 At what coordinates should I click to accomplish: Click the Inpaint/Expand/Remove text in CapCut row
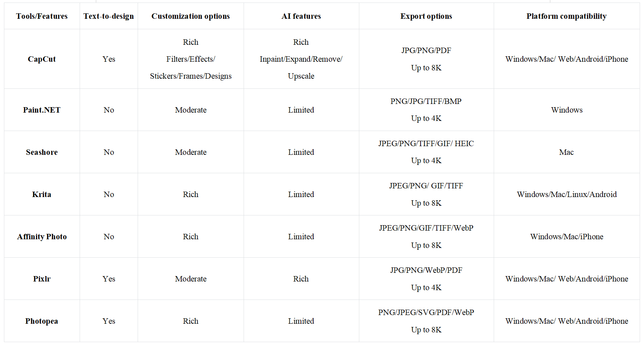point(301,59)
